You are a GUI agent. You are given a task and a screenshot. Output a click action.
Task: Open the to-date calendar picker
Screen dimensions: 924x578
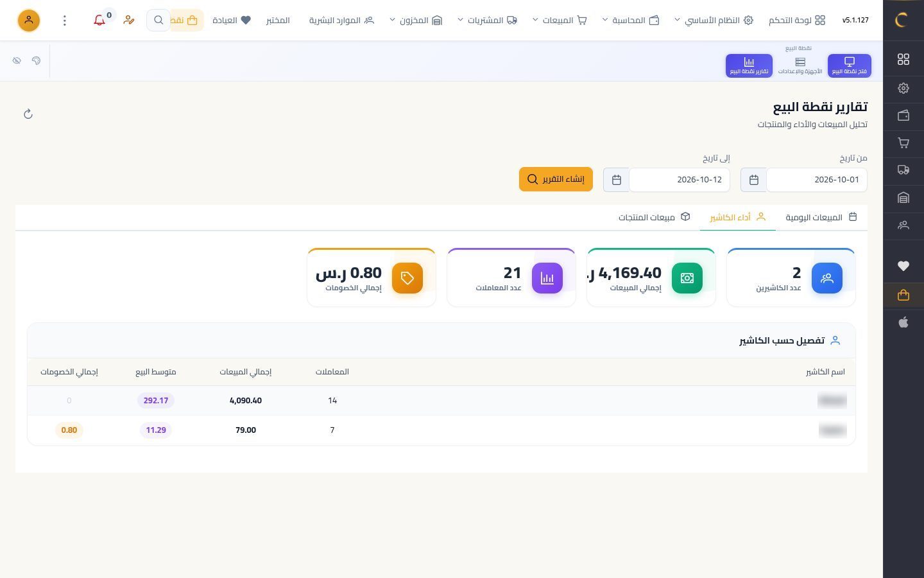(x=617, y=180)
